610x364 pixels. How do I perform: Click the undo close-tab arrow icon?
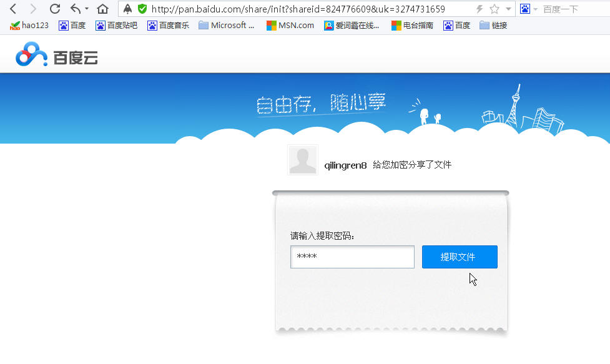click(x=76, y=9)
